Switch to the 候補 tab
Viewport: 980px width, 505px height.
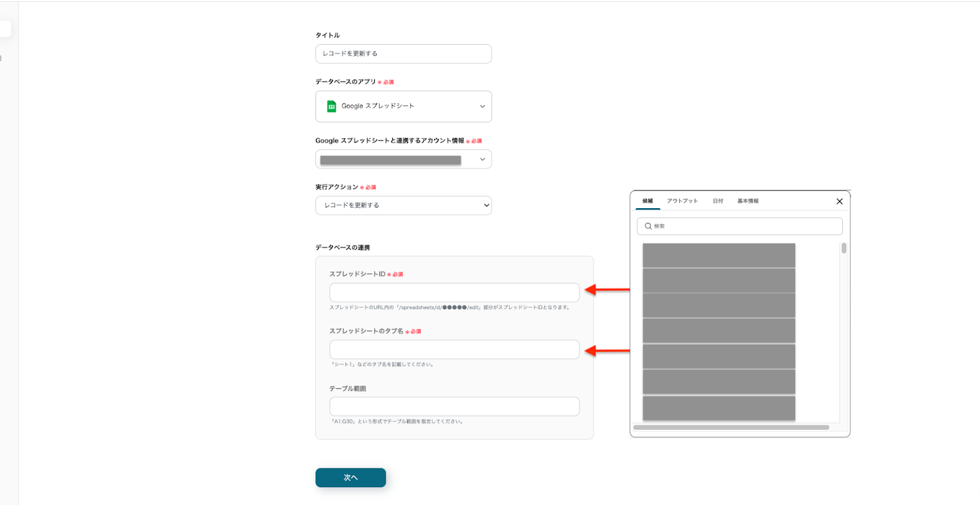[x=647, y=201]
